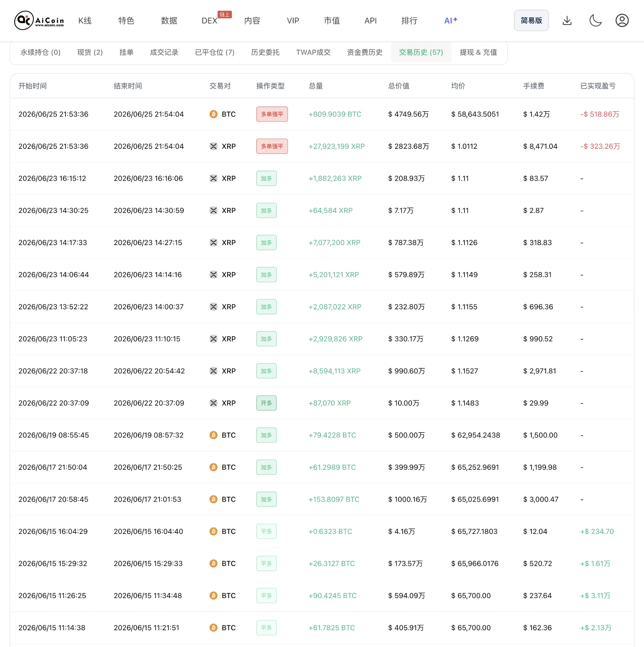
Task: Click fee value $ 2,971.81
Action: (x=539, y=371)
